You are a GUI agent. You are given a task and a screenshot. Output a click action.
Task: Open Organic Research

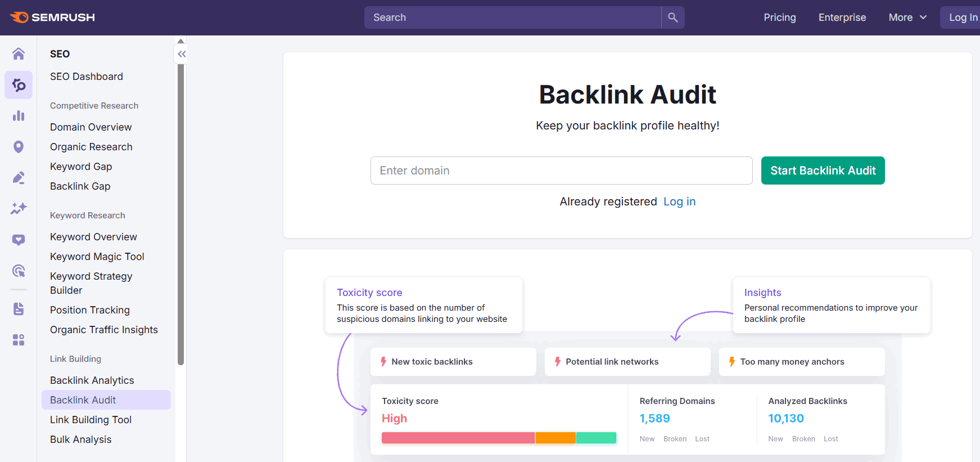(x=91, y=147)
